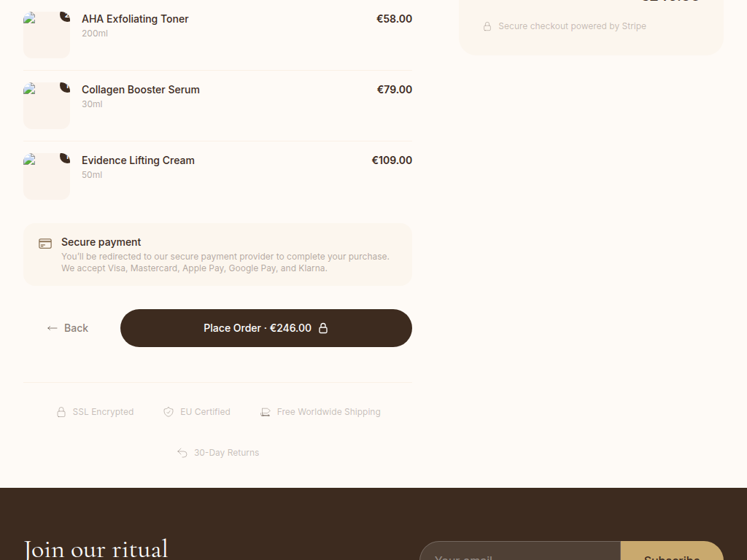The height and width of the screenshot is (560, 747).
Task: Click the quantity badge on Collagen Booster Serum
Action: tap(65, 87)
